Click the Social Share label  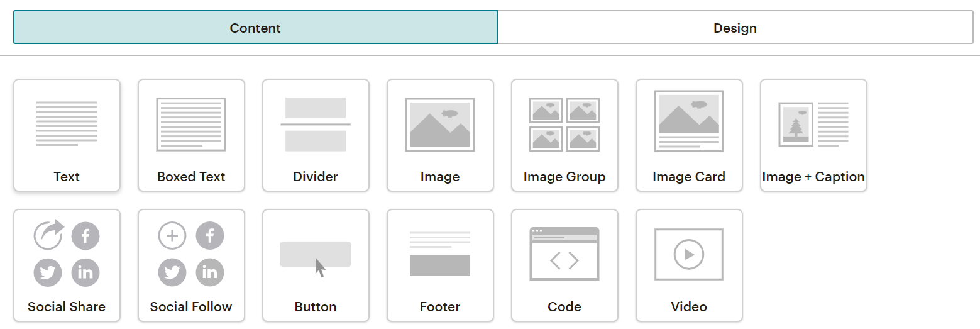[67, 307]
